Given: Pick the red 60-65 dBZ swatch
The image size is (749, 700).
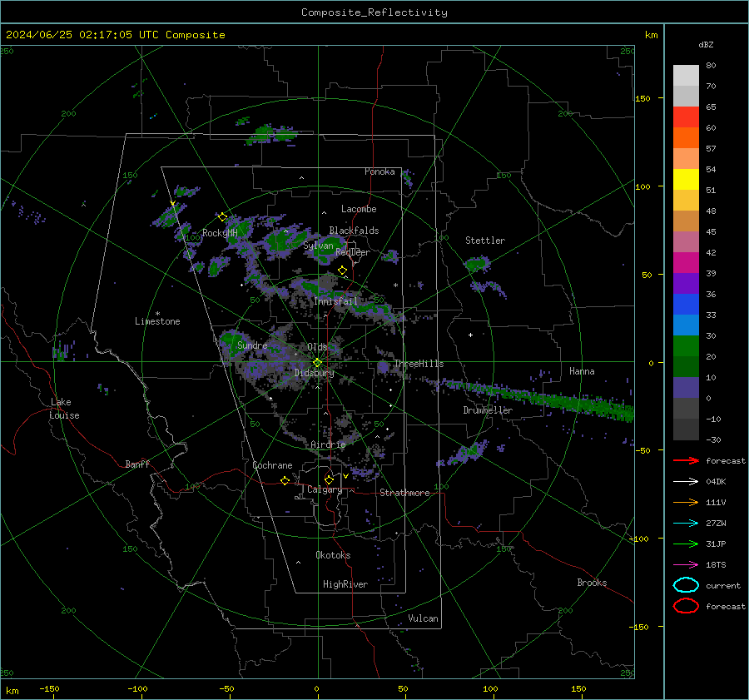Looking at the screenshot, I should (x=686, y=117).
